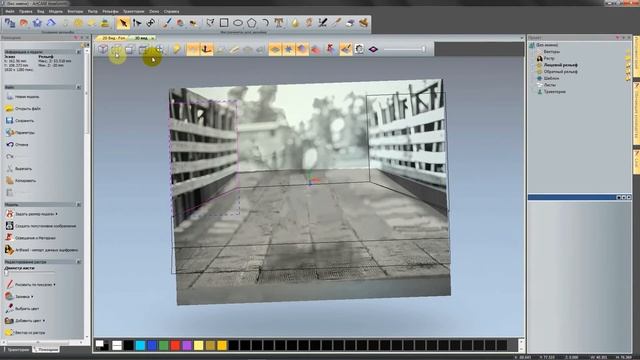Click the purple diamond icon in 3D toolbar
The height and width of the screenshot is (360, 640).
[x=373, y=49]
